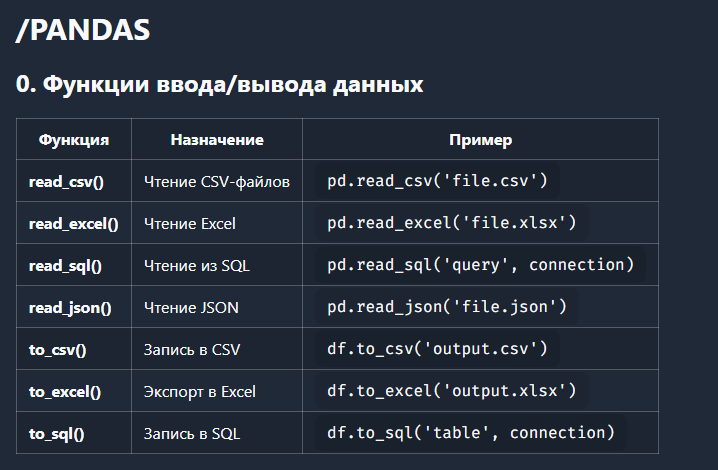Click the 'Экспорт в Excel' description

200,392
